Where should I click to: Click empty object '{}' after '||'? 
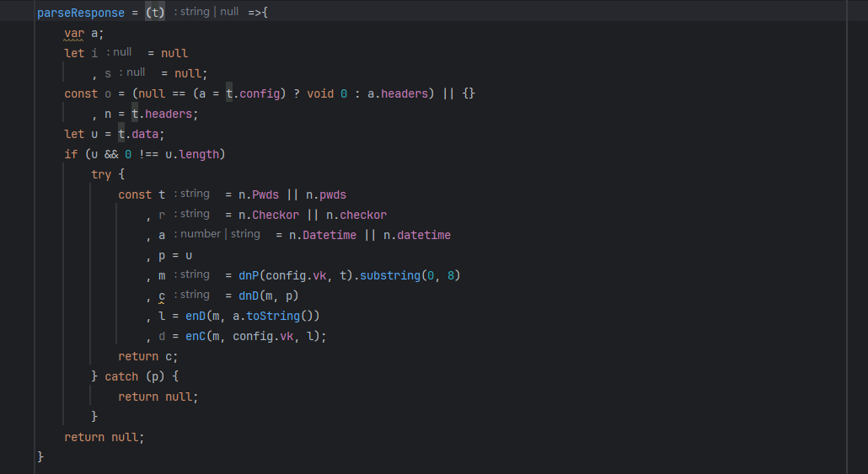point(469,94)
